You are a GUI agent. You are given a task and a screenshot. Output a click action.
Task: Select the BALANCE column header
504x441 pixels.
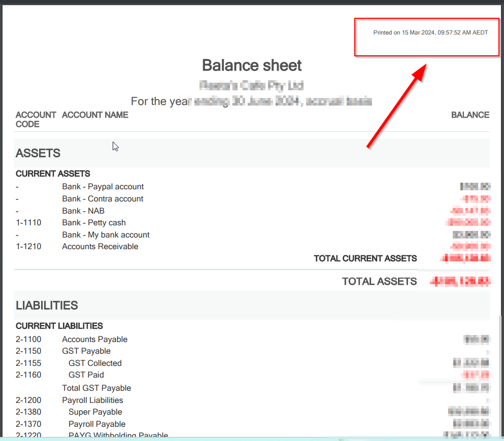click(470, 115)
